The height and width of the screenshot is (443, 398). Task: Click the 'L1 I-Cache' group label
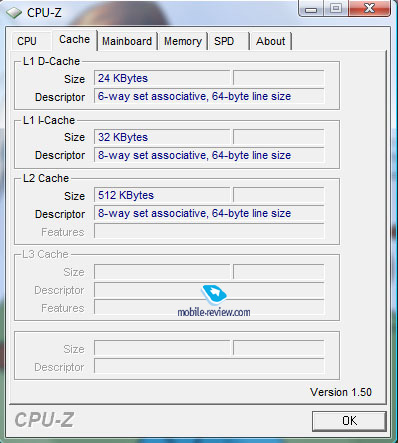click(49, 120)
